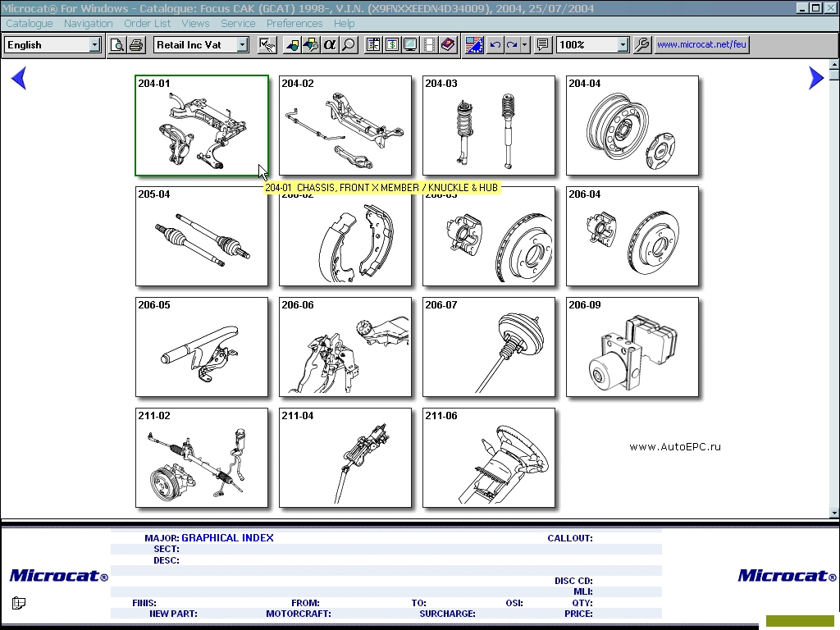The height and width of the screenshot is (630, 840).
Task: Click the magnifying glass search icon
Action: pos(349,45)
